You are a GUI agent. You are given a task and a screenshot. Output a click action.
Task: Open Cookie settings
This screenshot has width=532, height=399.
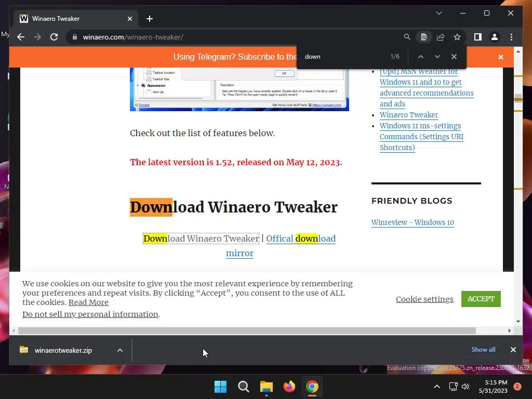424,299
